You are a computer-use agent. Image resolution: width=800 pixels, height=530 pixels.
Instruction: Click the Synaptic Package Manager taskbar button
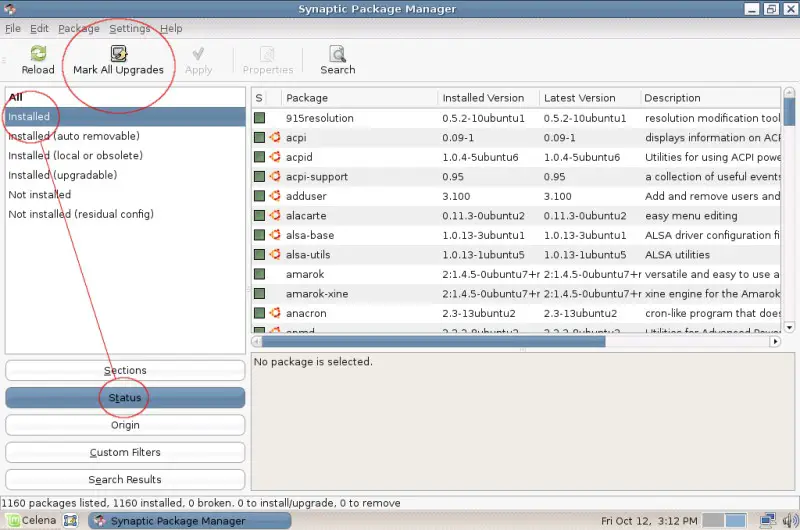click(189, 520)
